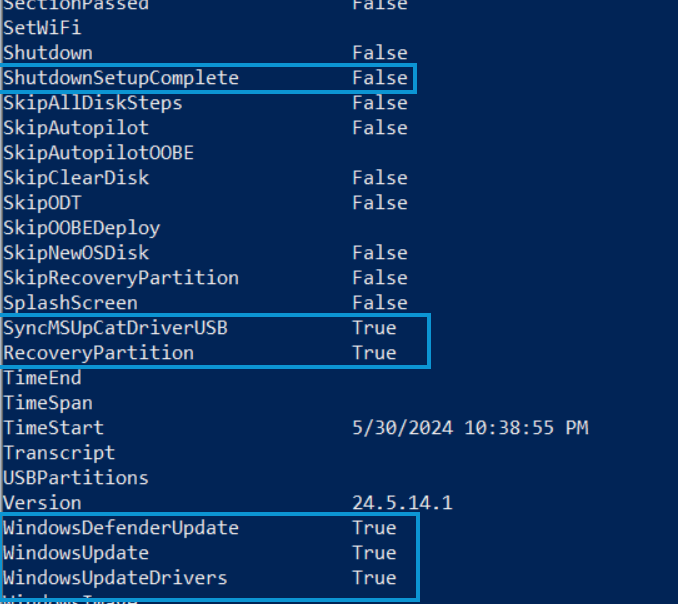Click the SplashScreen property name
678x604 pixels.
(x=70, y=303)
